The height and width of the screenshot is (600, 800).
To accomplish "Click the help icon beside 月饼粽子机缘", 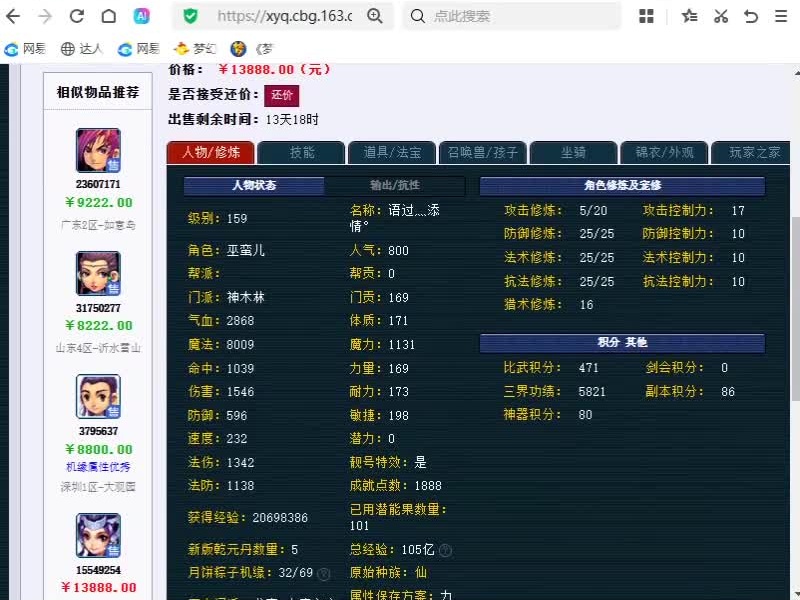I will click(x=323, y=574).
